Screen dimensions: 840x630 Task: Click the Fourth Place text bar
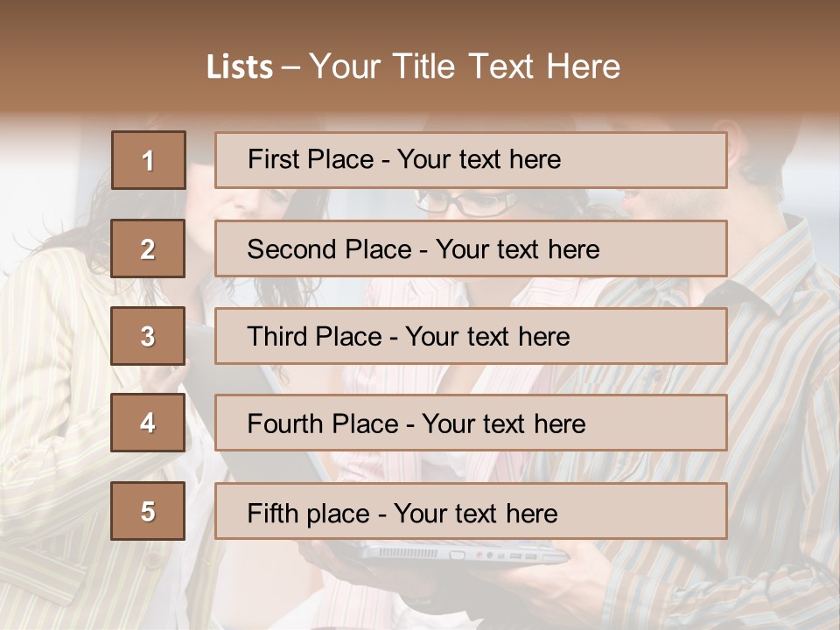[471, 423]
